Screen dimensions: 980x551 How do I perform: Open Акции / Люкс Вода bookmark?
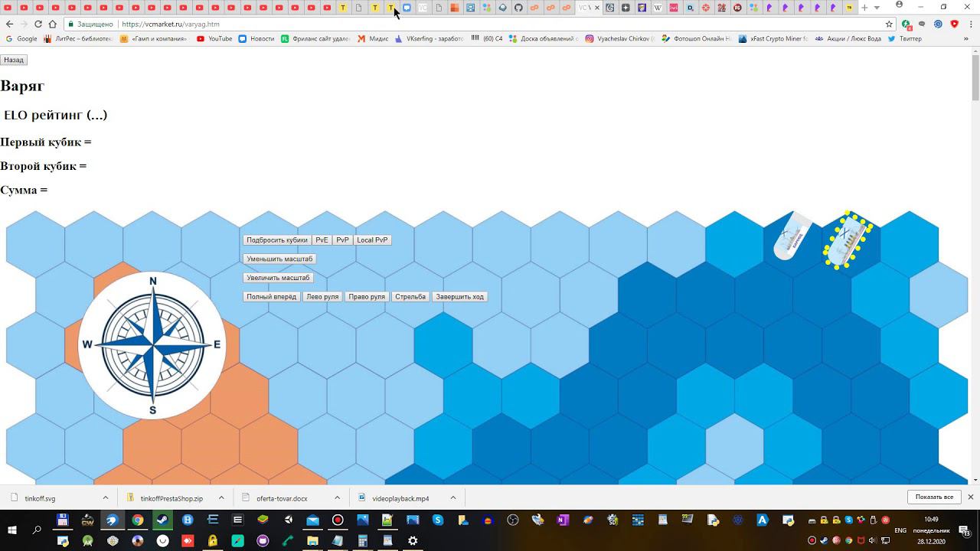click(848, 38)
